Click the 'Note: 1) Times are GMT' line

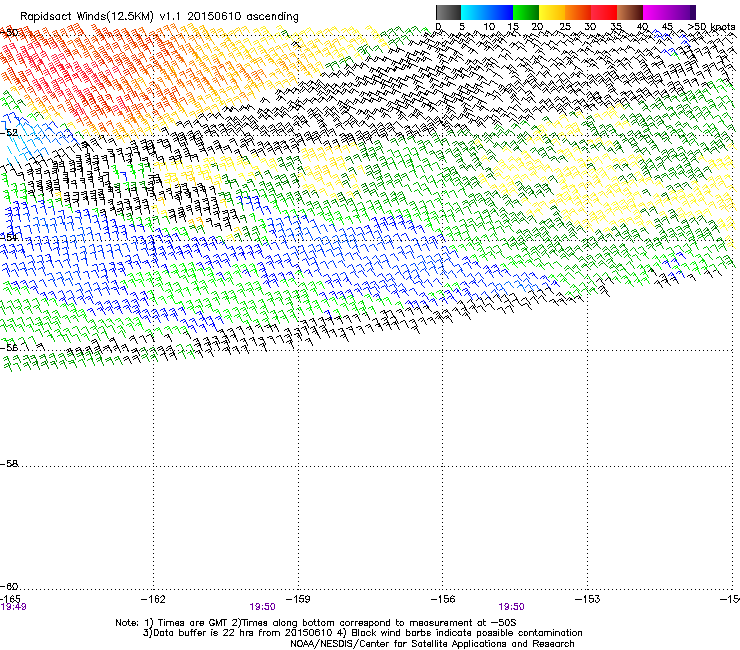click(x=316, y=623)
